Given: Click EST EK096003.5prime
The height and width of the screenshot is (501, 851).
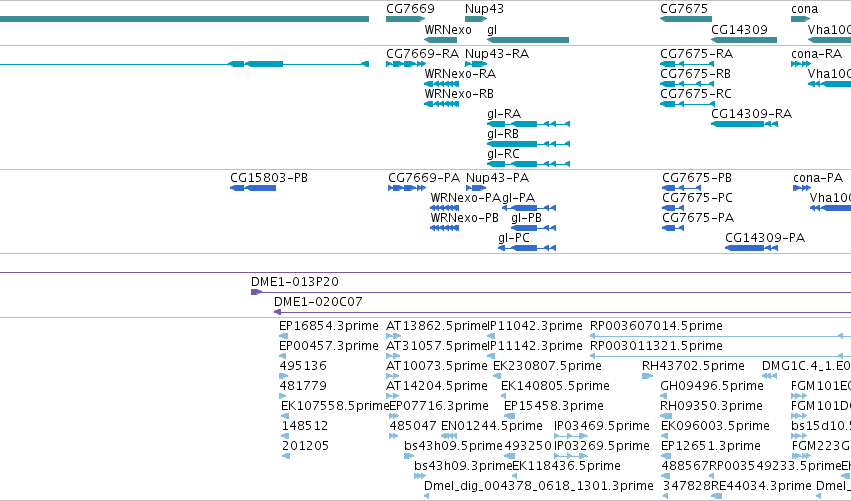Looking at the screenshot, I should click(715, 427).
